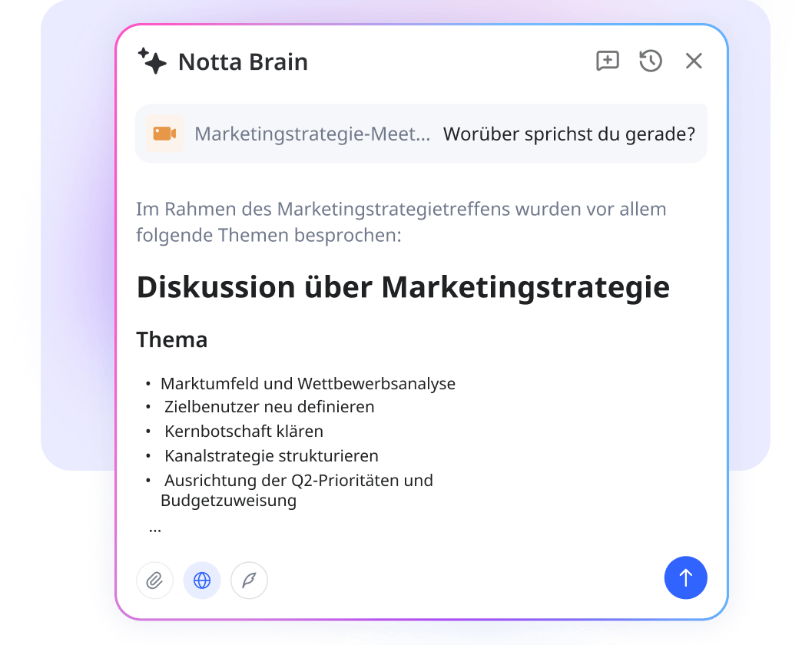The height and width of the screenshot is (645, 812).
Task: Click the 'Thema' subheading
Action: point(172,340)
